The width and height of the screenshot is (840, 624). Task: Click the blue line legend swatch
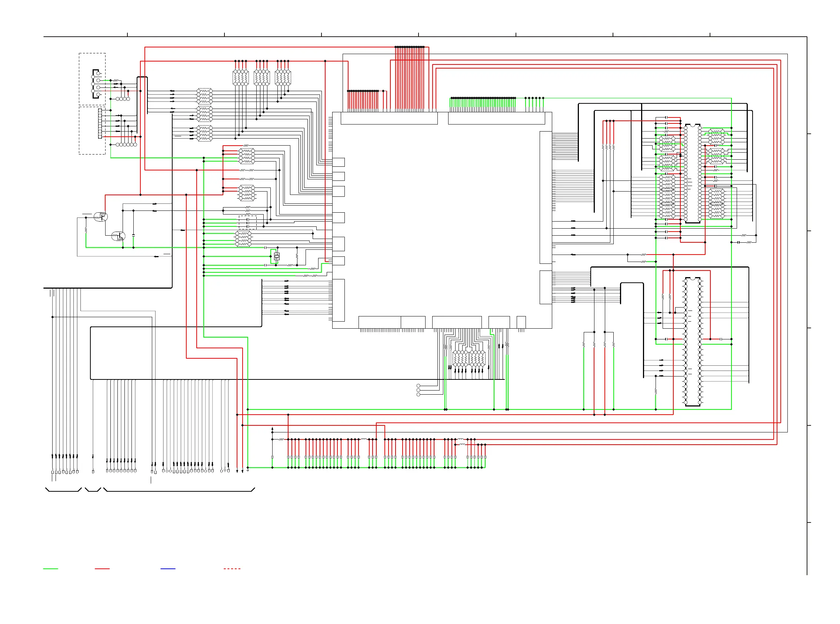168,568
